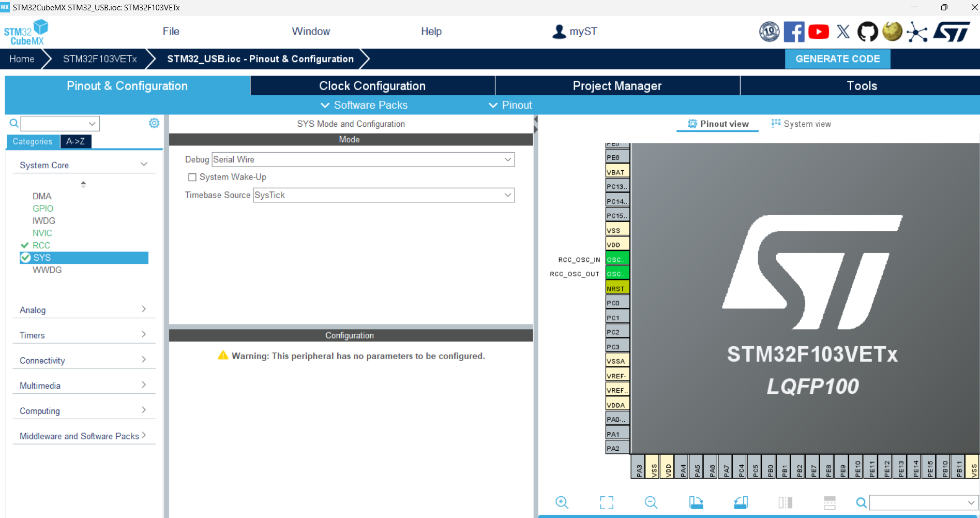Open the ST network star icon
Screen dimensions: 980x518
pos(917,32)
